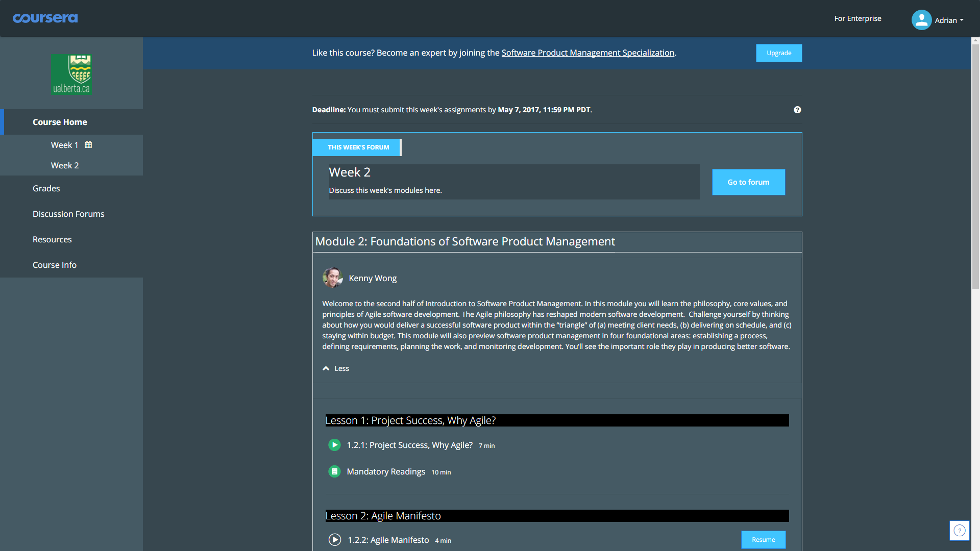The height and width of the screenshot is (551, 980).
Task: Click the Adrian profile avatar icon
Action: 921,20
